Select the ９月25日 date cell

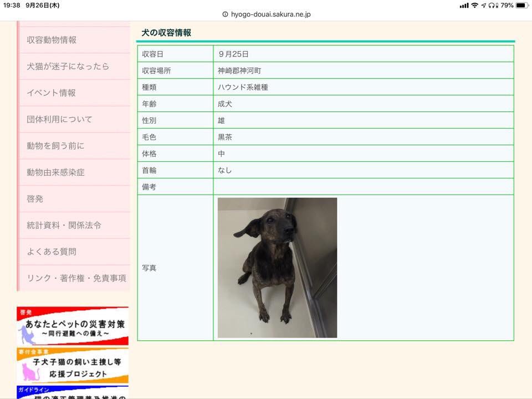(x=364, y=54)
